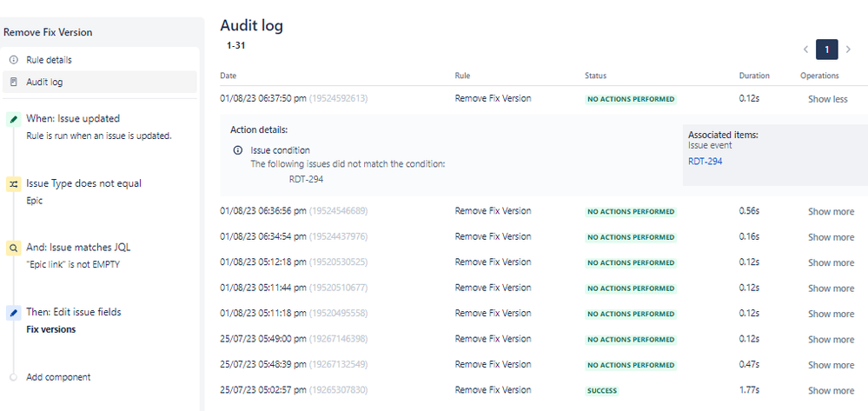Go to previous audit log page arrow
This screenshot has height=411, width=868.
point(806,50)
